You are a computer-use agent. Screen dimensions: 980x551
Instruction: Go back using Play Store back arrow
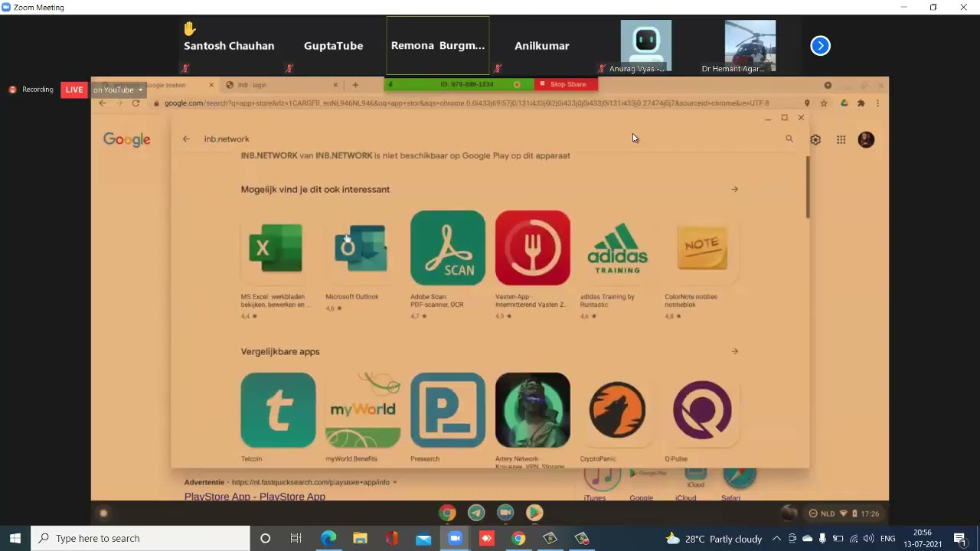[186, 139]
